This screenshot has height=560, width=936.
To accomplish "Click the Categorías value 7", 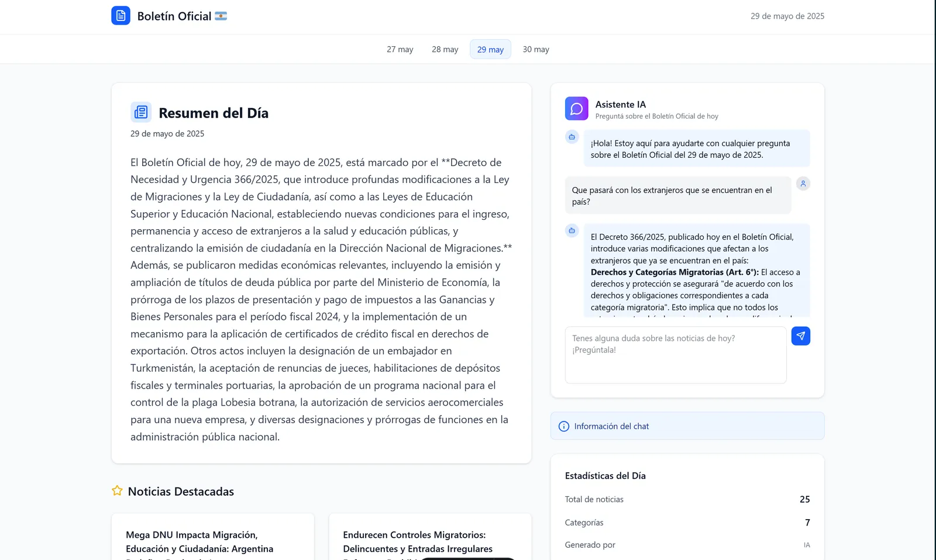I will point(807,523).
